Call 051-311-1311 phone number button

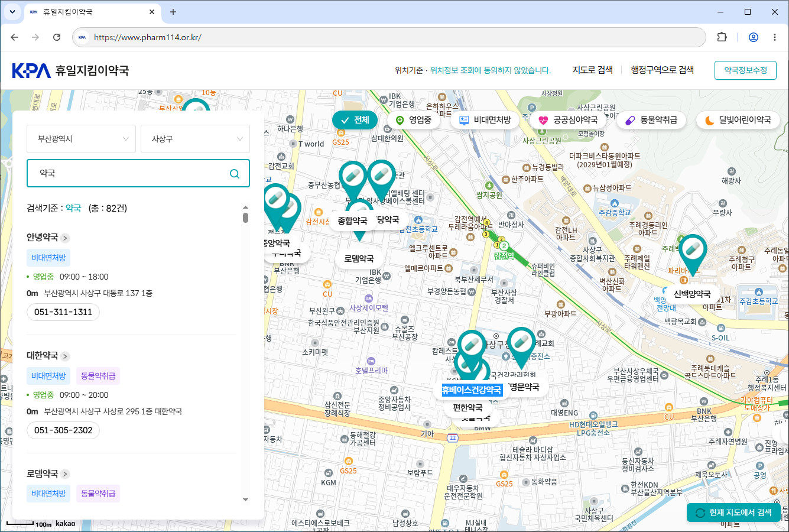tap(63, 312)
